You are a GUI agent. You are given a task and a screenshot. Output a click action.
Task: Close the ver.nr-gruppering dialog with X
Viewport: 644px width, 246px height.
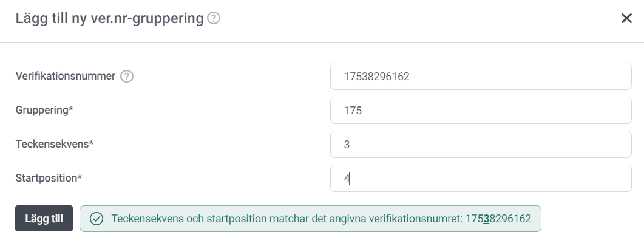[626, 18]
